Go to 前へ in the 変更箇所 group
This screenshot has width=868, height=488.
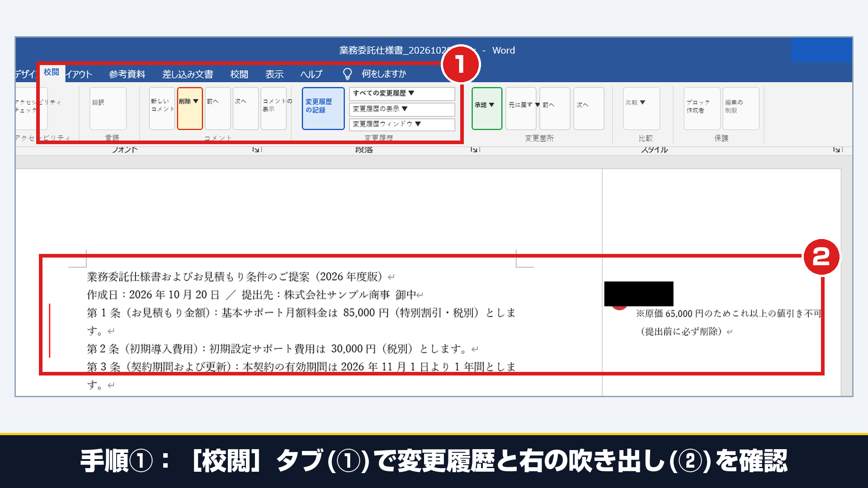555,108
